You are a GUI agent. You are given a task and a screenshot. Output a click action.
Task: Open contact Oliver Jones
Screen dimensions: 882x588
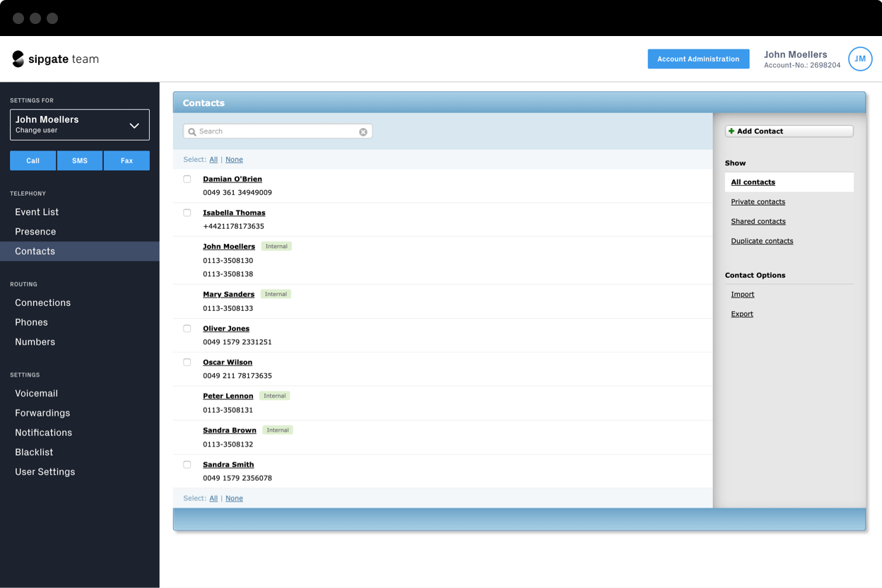click(x=226, y=329)
